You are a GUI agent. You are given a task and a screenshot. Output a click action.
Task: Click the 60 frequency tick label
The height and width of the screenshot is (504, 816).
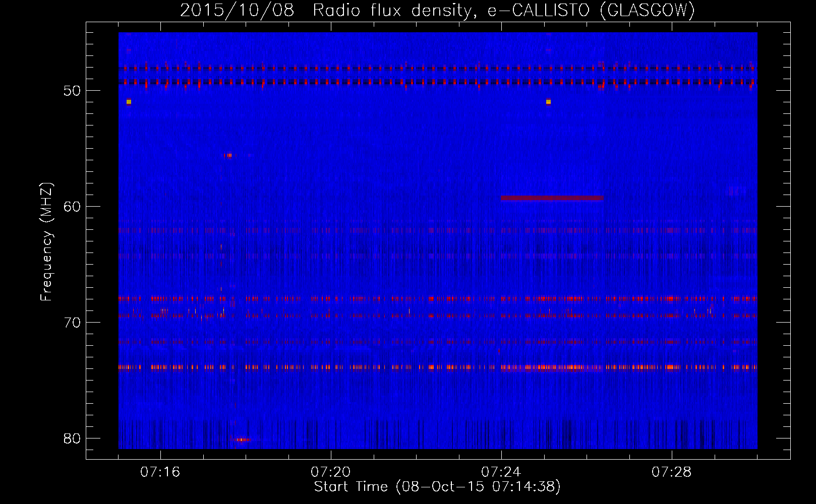[x=72, y=207]
